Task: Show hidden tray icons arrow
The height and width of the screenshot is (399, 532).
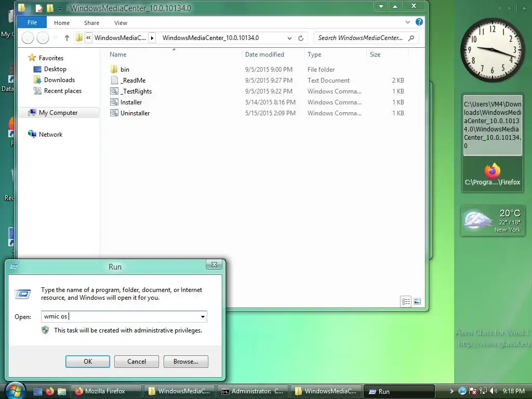Action: [x=451, y=391]
